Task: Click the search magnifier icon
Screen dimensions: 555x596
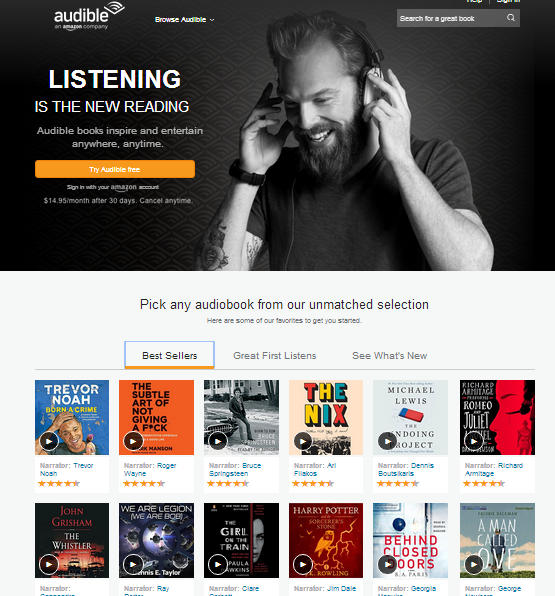Action: [x=511, y=18]
